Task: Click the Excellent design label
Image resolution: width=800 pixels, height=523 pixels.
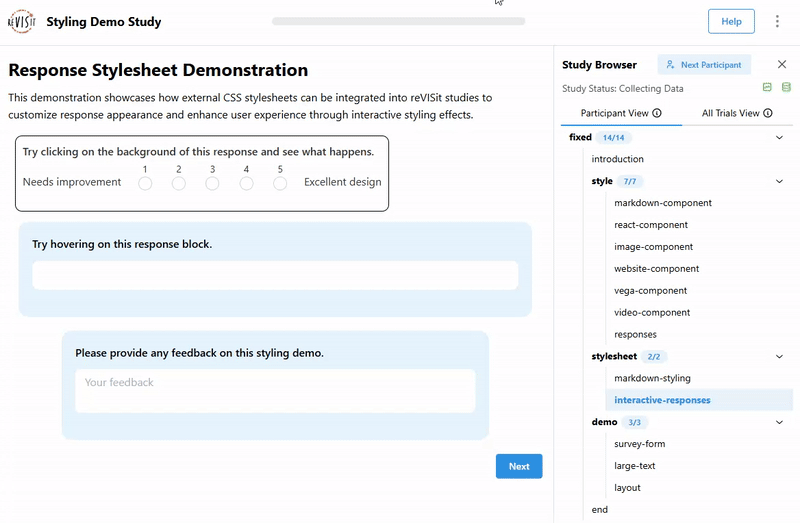Action: pyautogui.click(x=342, y=182)
